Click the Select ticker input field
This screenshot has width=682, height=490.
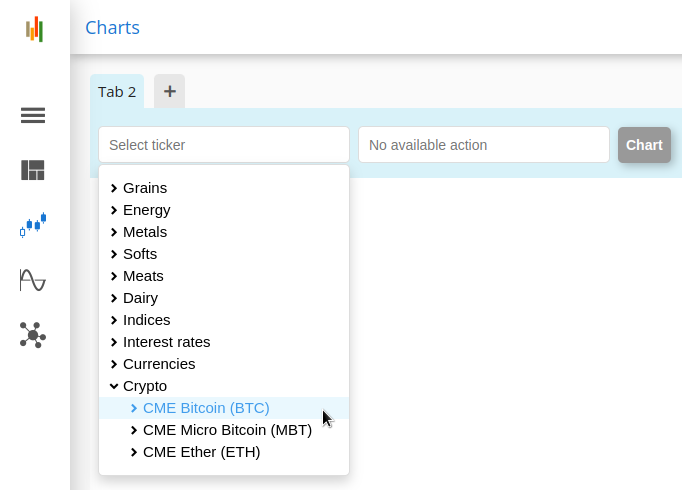[x=224, y=145]
